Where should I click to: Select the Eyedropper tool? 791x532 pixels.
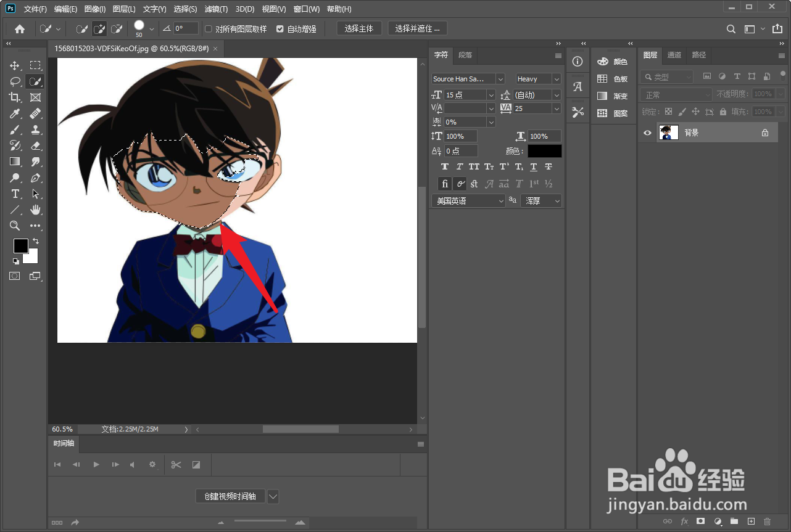[15, 113]
